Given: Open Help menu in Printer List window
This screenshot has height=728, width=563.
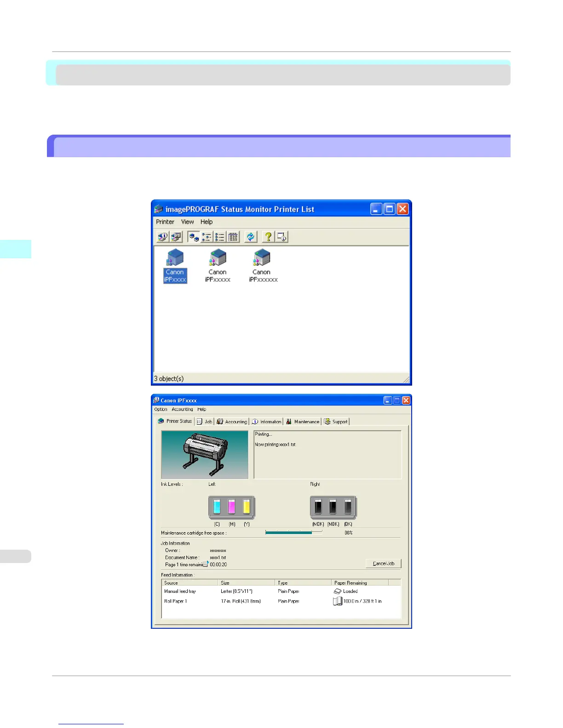Looking at the screenshot, I should tap(207, 222).
